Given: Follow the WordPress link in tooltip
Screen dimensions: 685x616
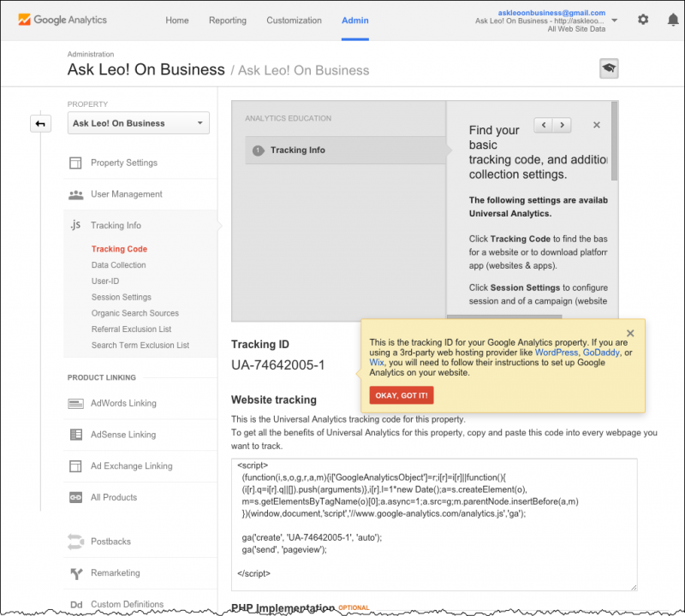Looking at the screenshot, I should click(x=556, y=352).
